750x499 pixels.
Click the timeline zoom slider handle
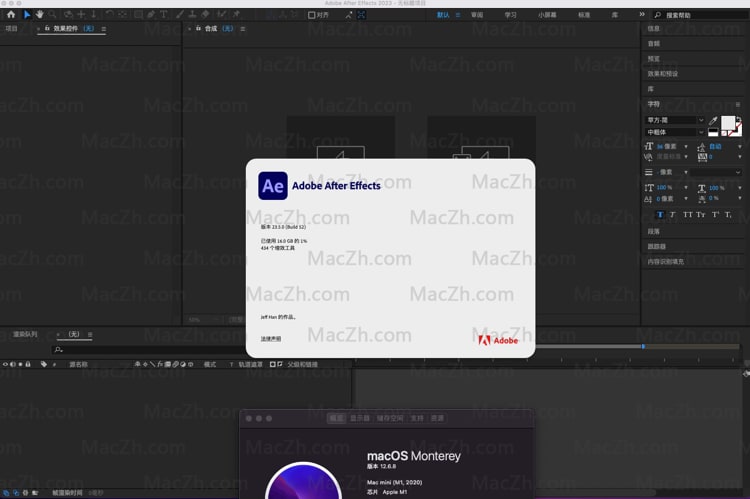click(x=643, y=346)
